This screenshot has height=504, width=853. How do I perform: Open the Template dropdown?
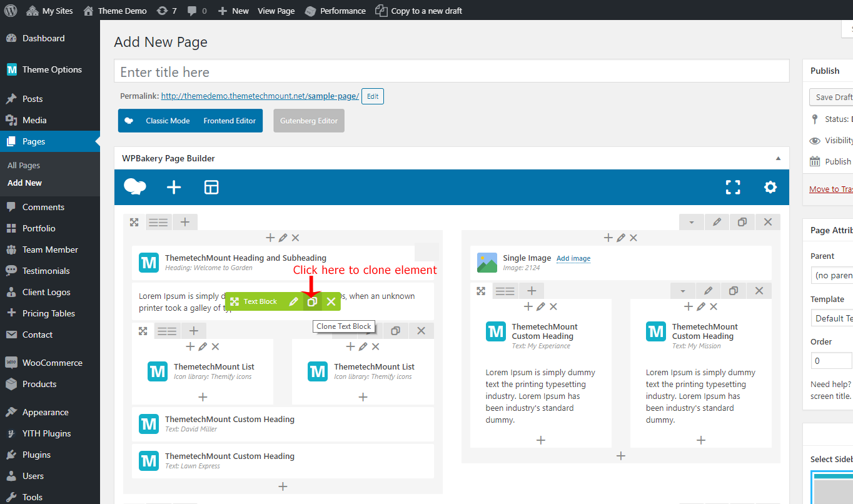[x=831, y=318]
